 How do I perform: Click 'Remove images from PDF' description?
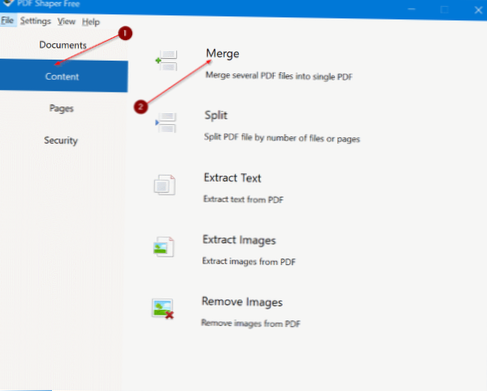pyautogui.click(x=251, y=323)
